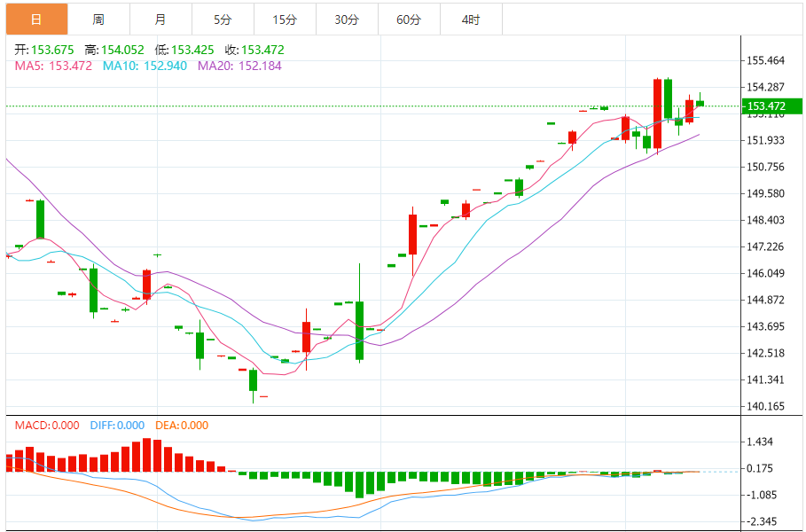Click the rightmost green candlestick
This screenshot has width=806, height=532.
700,104
